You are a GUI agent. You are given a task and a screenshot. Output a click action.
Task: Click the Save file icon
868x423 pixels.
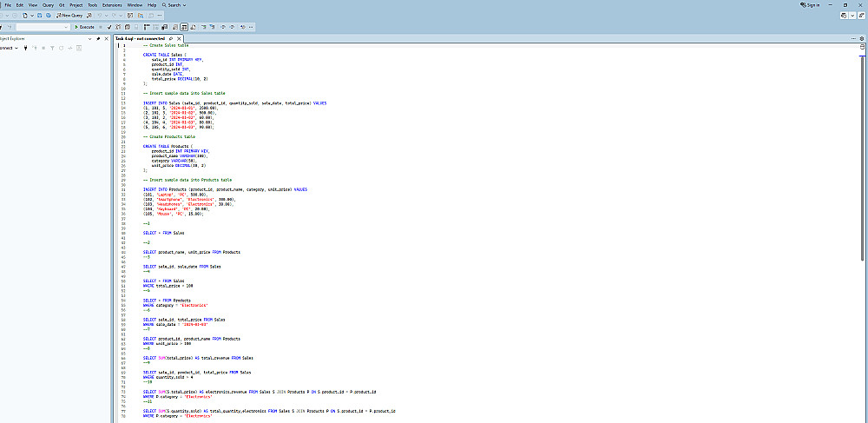tap(39, 16)
